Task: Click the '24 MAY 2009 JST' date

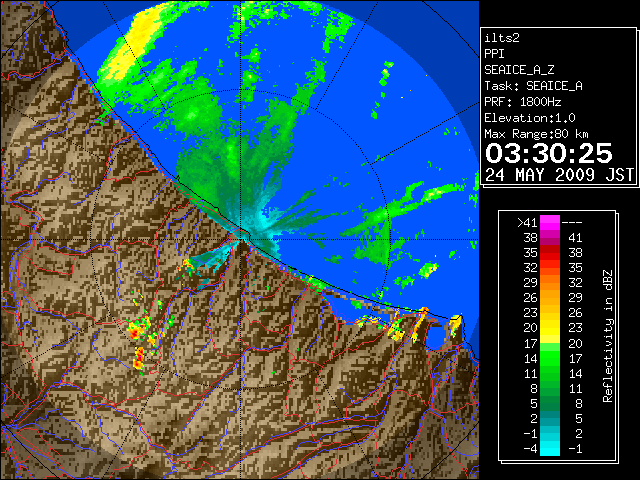Action: click(560, 175)
